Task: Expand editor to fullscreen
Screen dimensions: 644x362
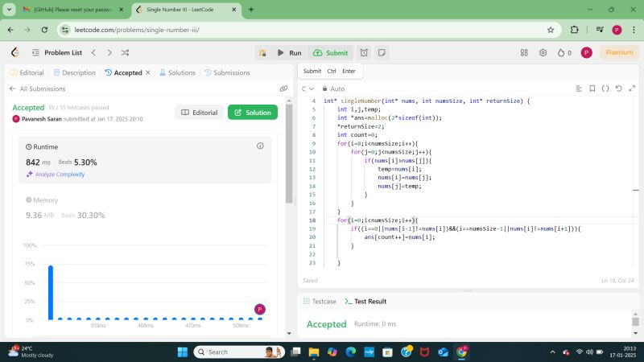Action: (x=630, y=88)
